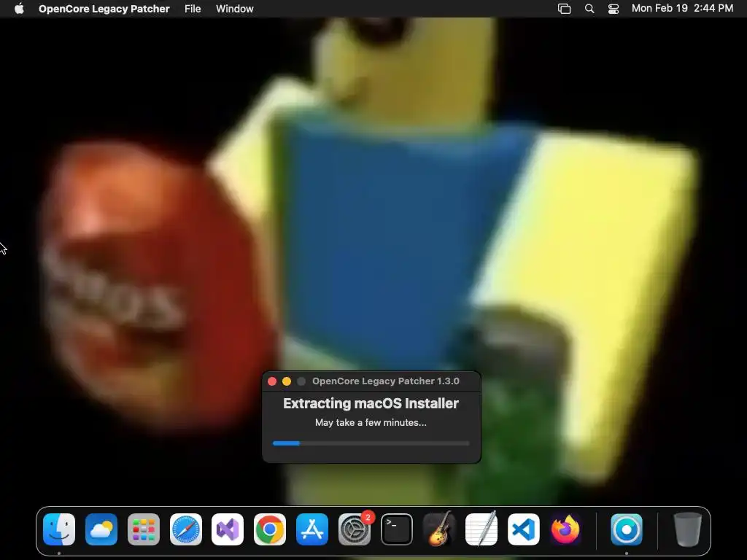Screen dimensions: 747x560
Task: Close the OpenCore Legacy Patcher window
Action: coord(272,381)
